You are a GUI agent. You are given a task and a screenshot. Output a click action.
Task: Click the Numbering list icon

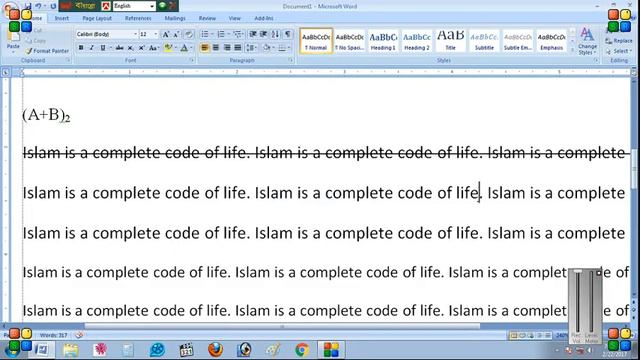click(221, 34)
